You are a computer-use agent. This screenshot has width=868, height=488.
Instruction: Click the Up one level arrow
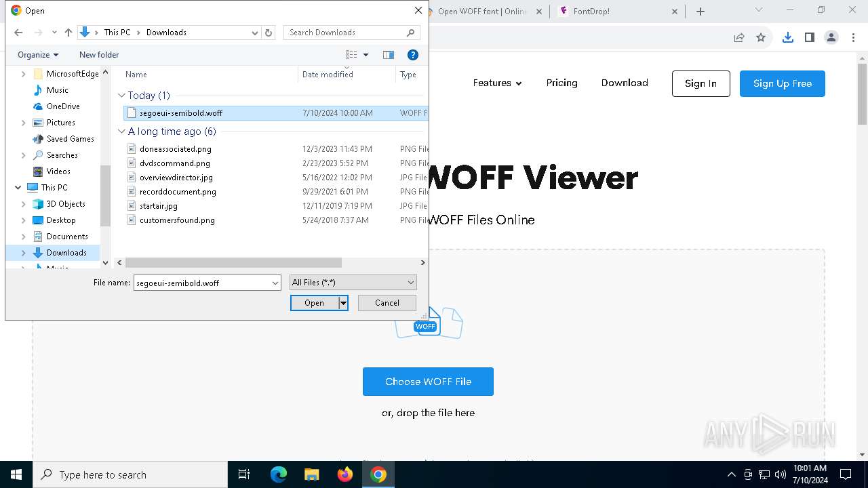68,33
